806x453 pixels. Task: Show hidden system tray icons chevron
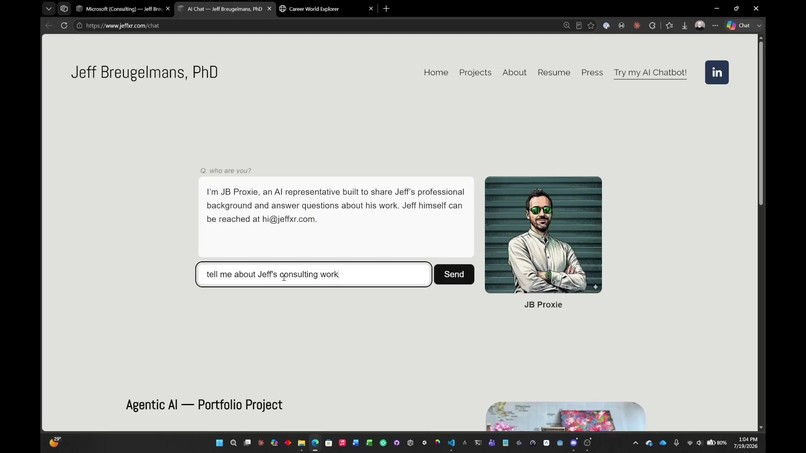[635, 443]
